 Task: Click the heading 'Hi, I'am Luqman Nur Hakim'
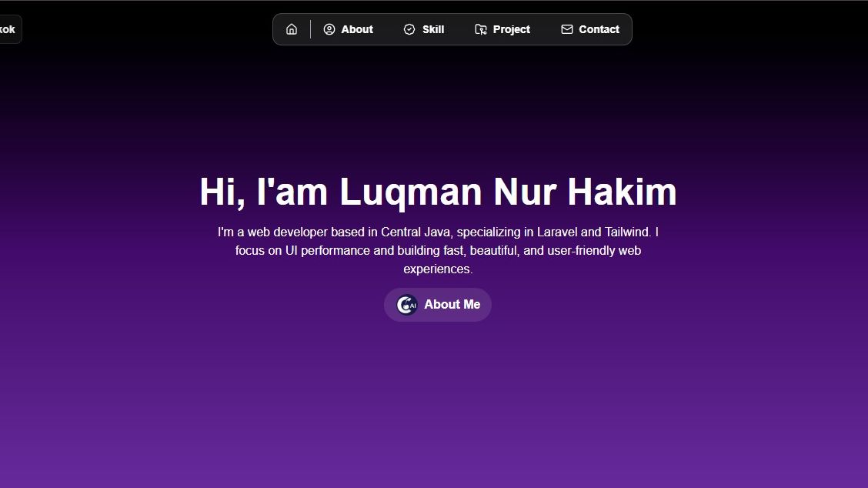click(x=437, y=192)
